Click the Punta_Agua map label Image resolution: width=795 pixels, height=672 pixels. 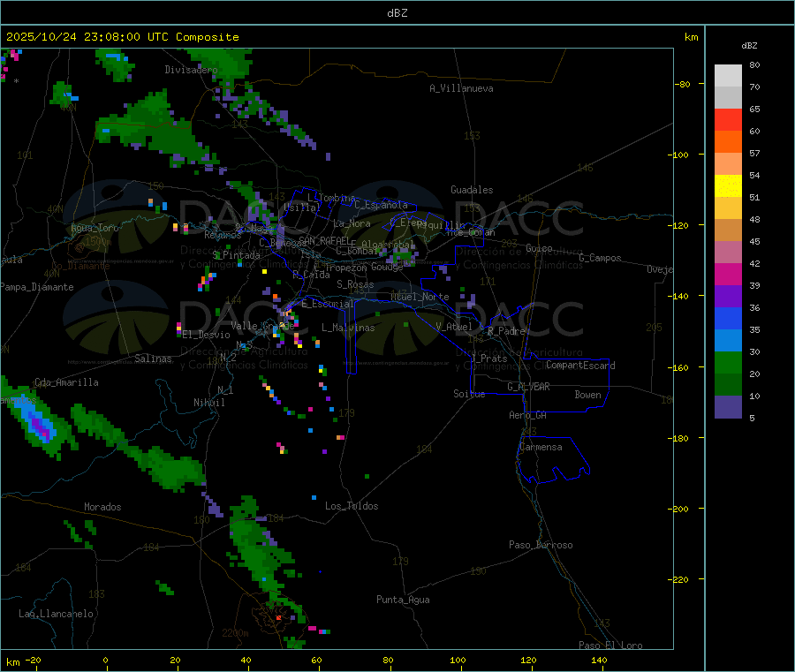click(403, 600)
